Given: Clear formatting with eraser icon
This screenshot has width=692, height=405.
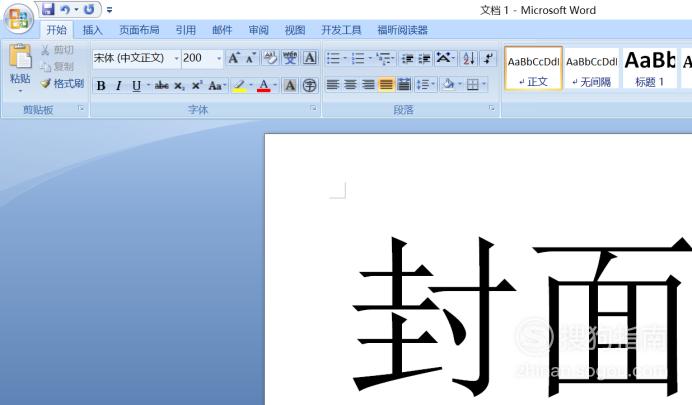Looking at the screenshot, I should tap(270, 58).
